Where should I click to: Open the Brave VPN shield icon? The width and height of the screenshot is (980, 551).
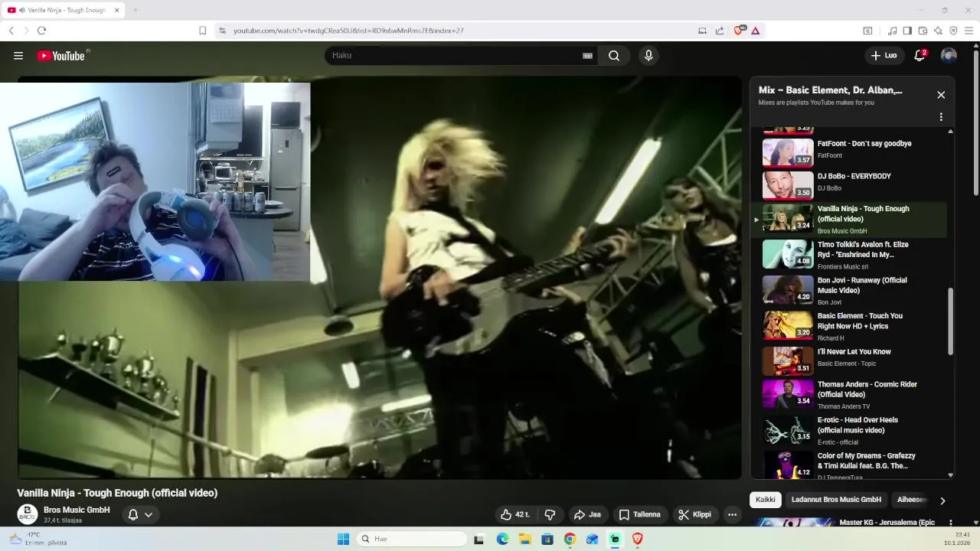[x=953, y=31]
